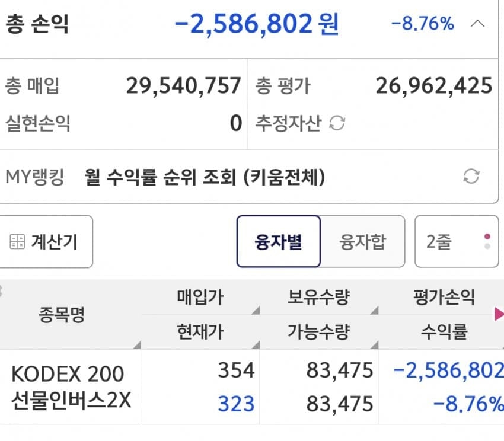504x441 pixels.
Task: Sort by 매입가 column header
Action: (x=200, y=297)
